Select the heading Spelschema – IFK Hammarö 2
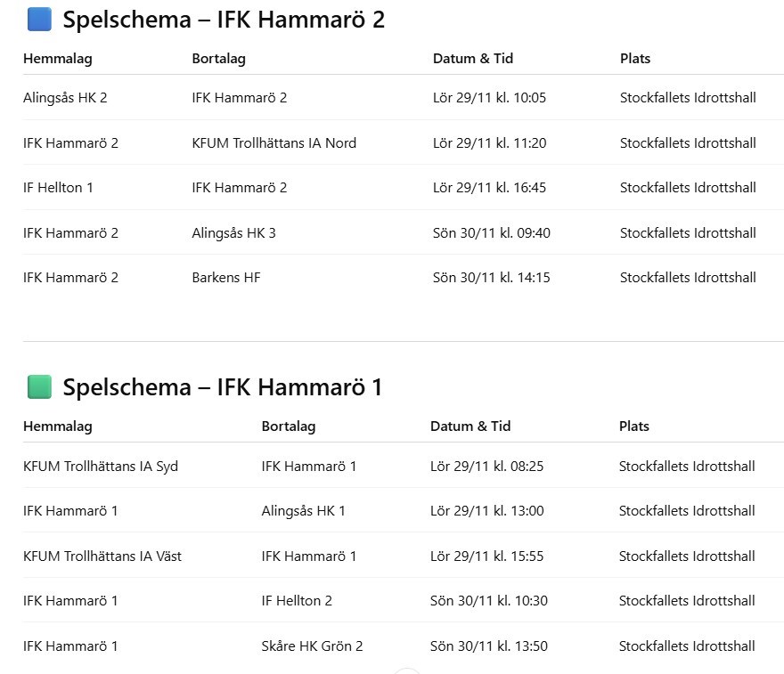Image resolution: width=784 pixels, height=674 pixels. click(x=224, y=20)
